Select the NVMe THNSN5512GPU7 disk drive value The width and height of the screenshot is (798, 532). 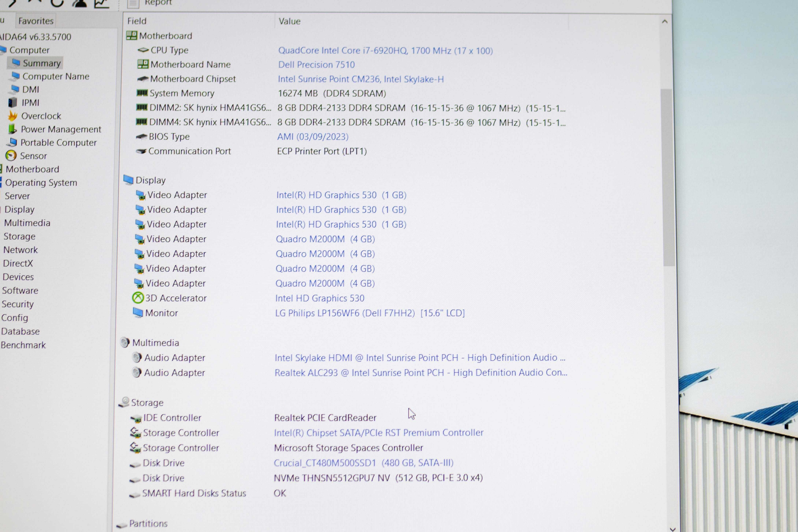(378, 478)
